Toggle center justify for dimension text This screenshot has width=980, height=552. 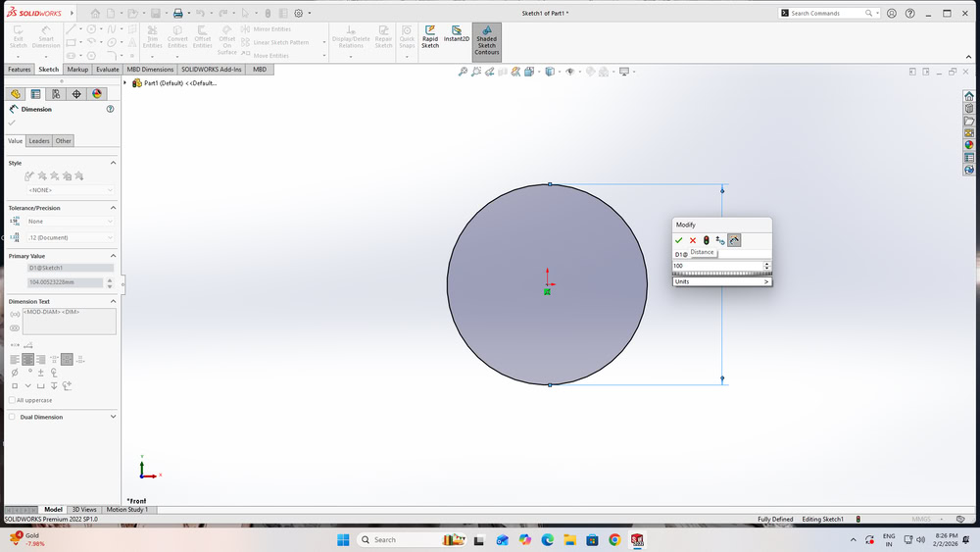(28, 360)
